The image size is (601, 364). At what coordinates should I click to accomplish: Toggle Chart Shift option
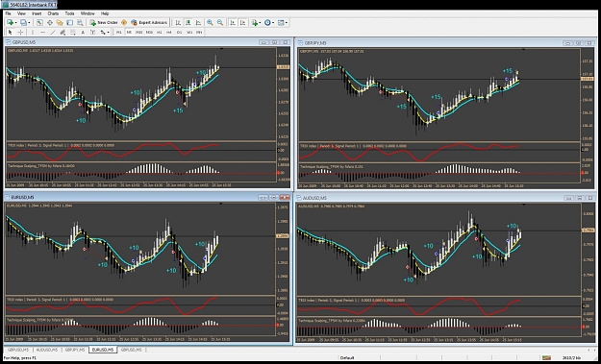pyautogui.click(x=242, y=23)
